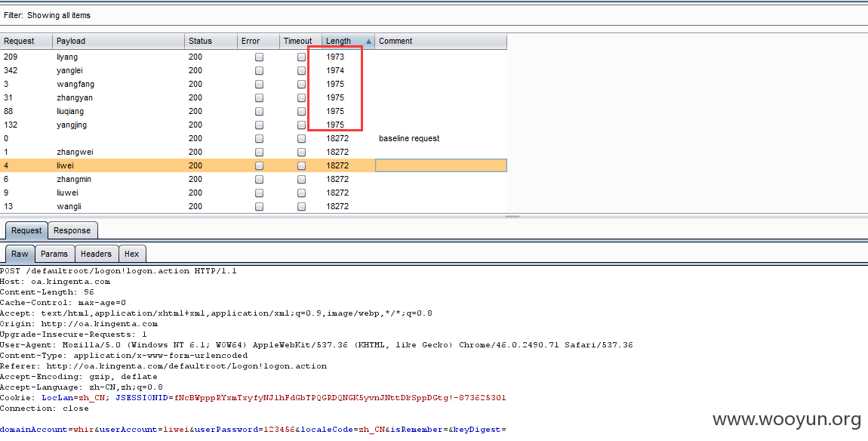Click request number 209
The height and width of the screenshot is (441, 868).
coord(11,57)
